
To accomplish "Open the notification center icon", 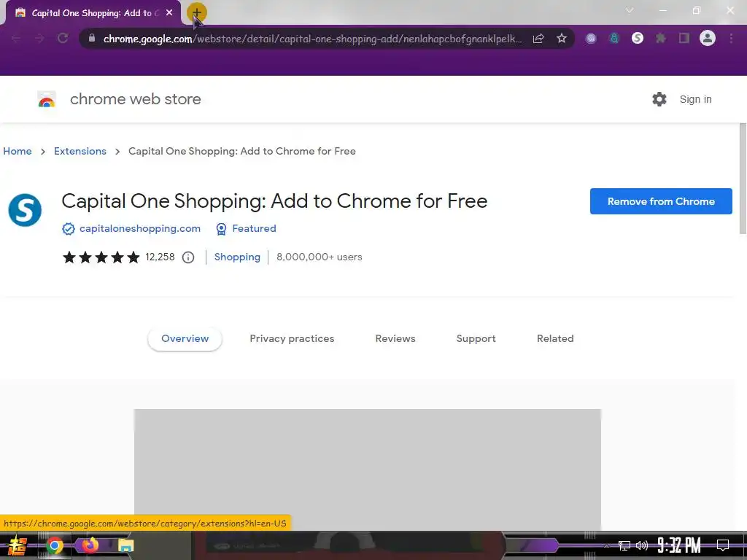I will tap(723, 545).
